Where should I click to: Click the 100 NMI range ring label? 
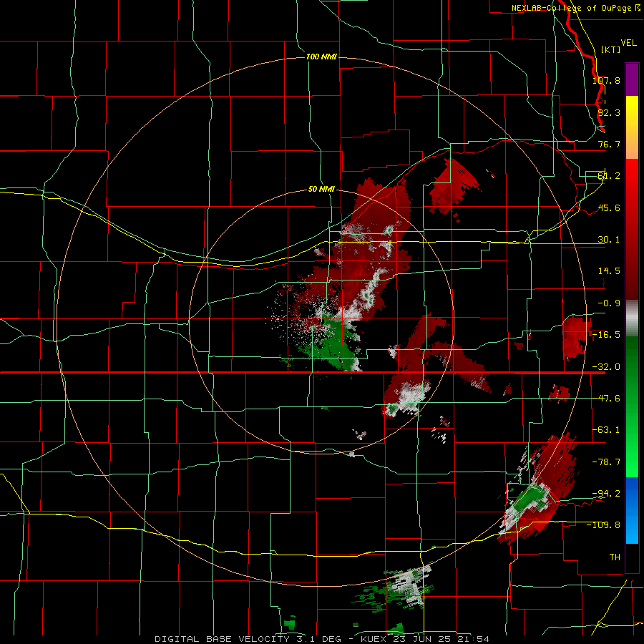coord(321,57)
